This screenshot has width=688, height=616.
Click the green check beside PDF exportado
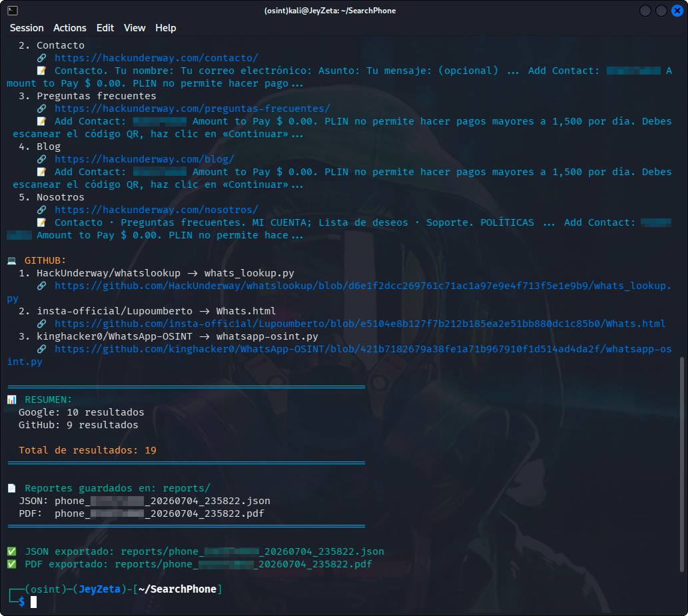(x=12, y=564)
